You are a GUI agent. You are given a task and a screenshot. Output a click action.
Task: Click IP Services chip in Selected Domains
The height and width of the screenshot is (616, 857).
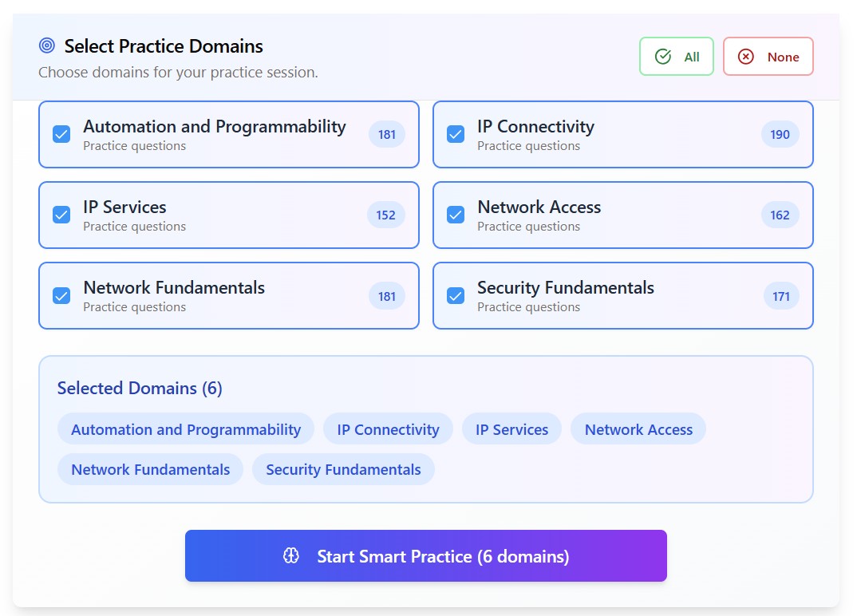point(511,429)
